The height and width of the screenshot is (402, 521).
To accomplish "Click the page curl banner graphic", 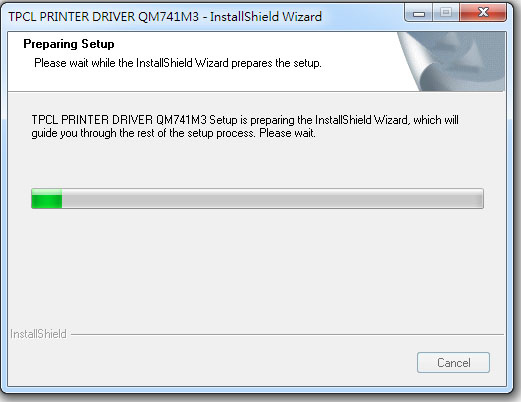I will pos(451,62).
